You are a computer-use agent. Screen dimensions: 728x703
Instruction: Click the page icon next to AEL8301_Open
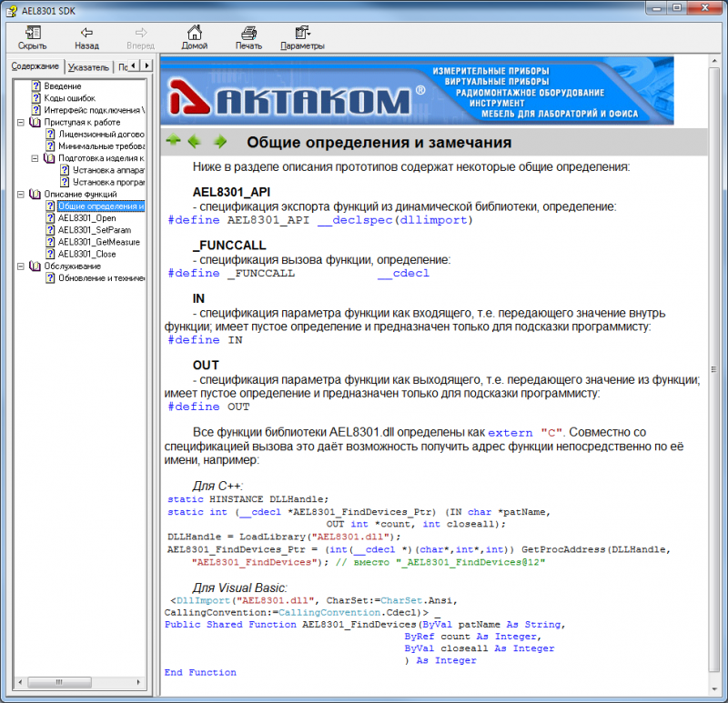[51, 217]
